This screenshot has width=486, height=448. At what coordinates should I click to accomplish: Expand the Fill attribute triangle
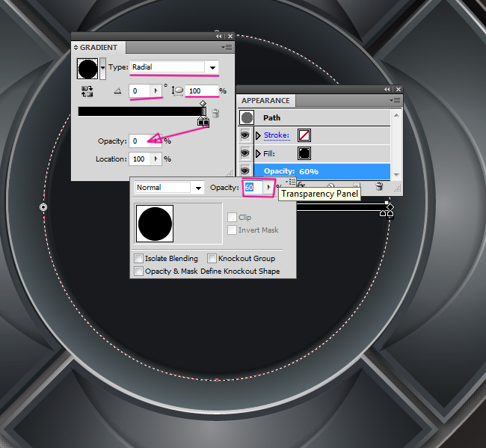point(258,153)
